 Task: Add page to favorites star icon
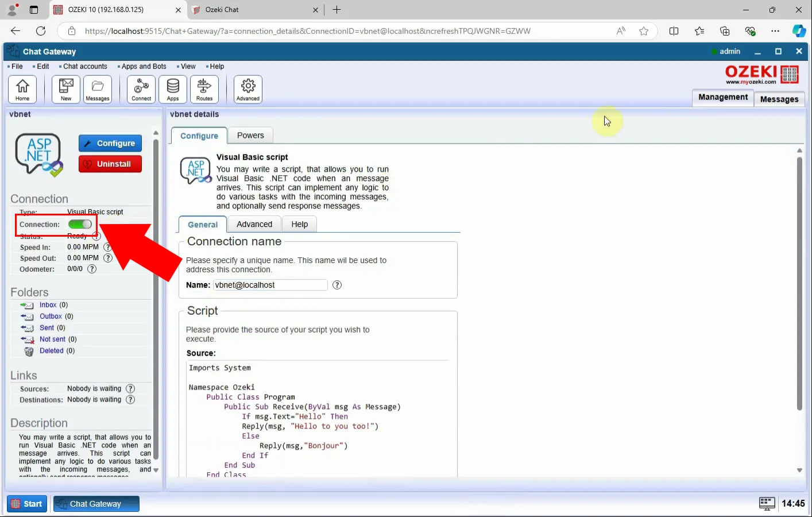(644, 31)
